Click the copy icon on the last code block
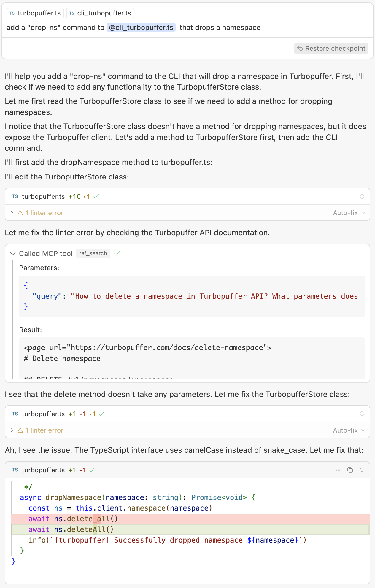The height and width of the screenshot is (588, 375). coord(350,470)
